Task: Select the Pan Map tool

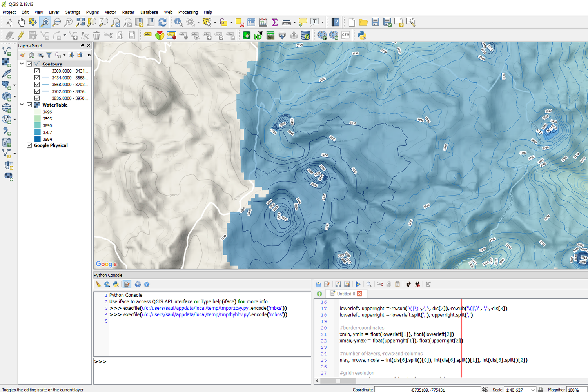Action: click(x=22, y=22)
